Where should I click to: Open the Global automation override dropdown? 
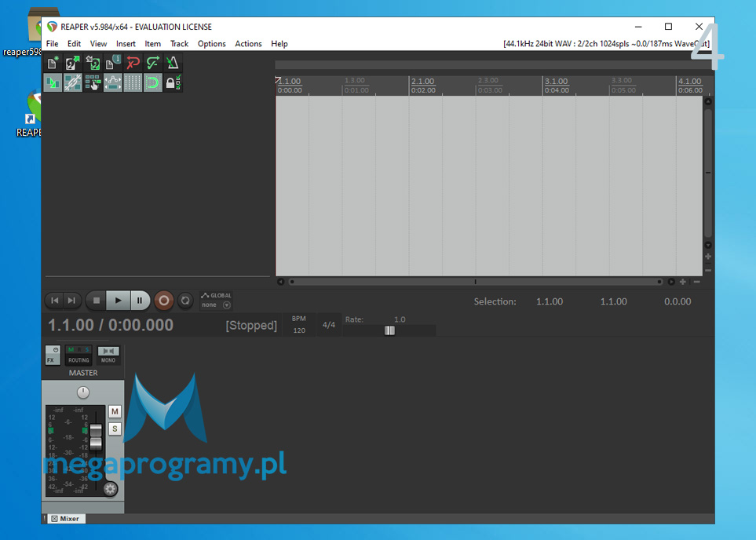[x=216, y=301]
